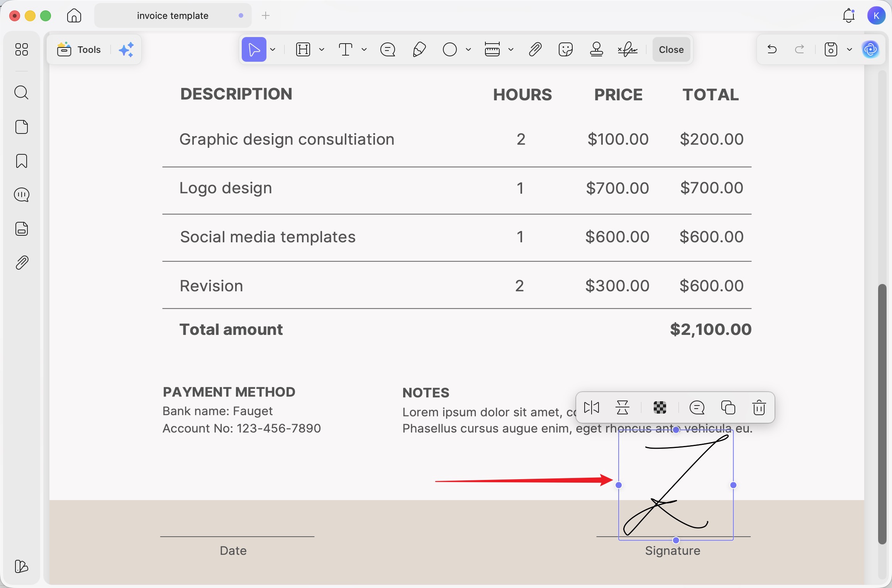This screenshot has height=588, width=892.
Task: Switch to the invoice template tab
Action: click(173, 16)
